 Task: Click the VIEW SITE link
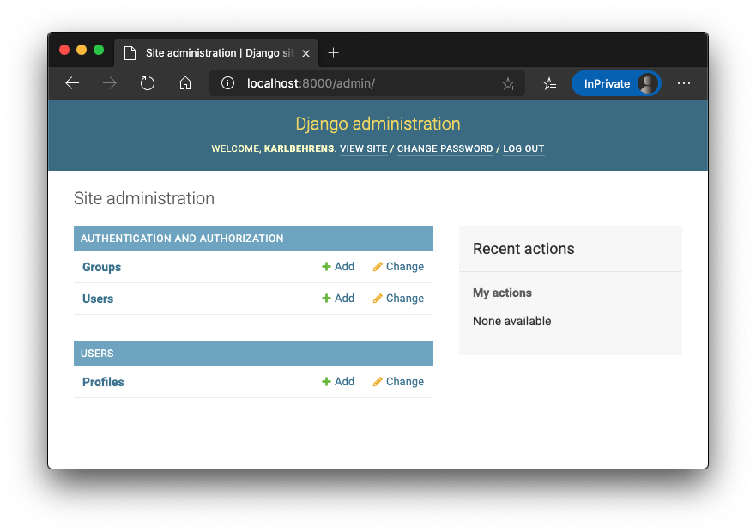coord(364,148)
